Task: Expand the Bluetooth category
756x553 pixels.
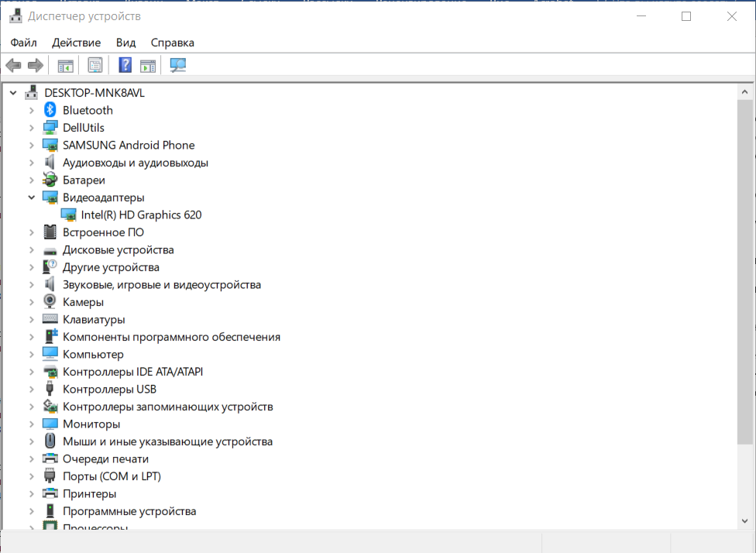Action: 31,111
